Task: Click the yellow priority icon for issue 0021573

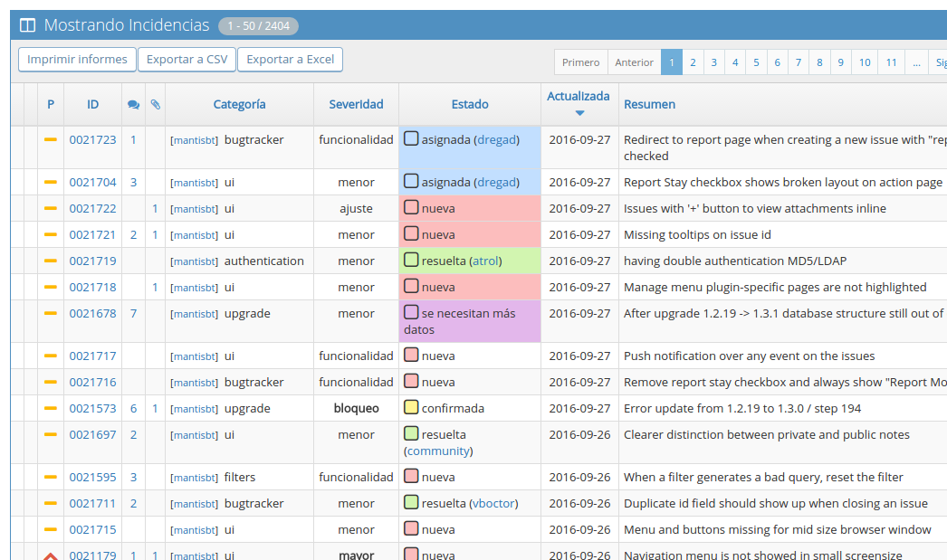Action: [51, 408]
